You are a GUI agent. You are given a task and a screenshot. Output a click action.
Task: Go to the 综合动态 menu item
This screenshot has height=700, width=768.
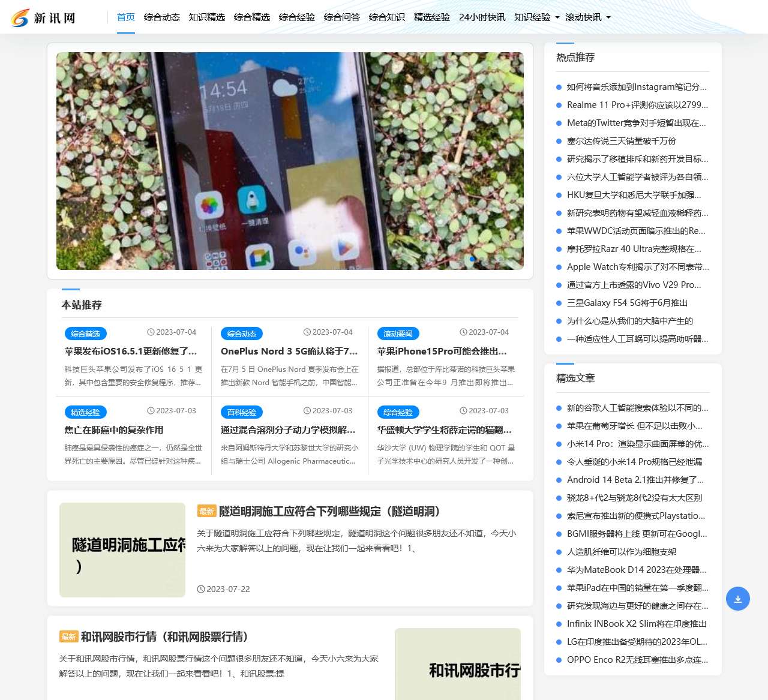162,17
